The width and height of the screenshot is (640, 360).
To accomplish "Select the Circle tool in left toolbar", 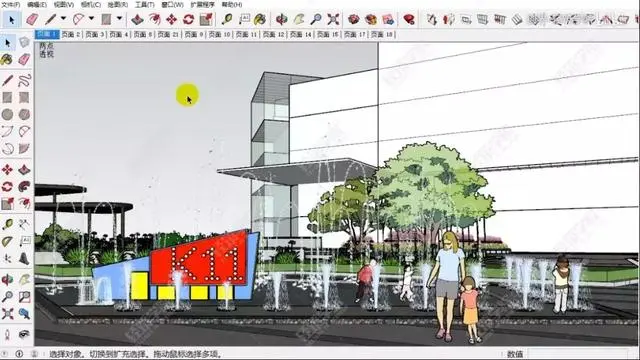I will 7,114.
